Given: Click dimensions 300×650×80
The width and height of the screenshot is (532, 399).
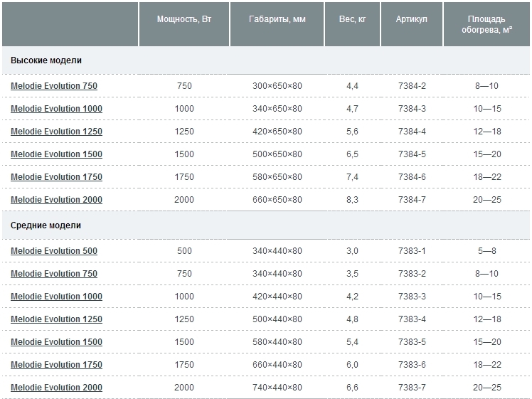Looking at the screenshot, I should coord(277,86).
